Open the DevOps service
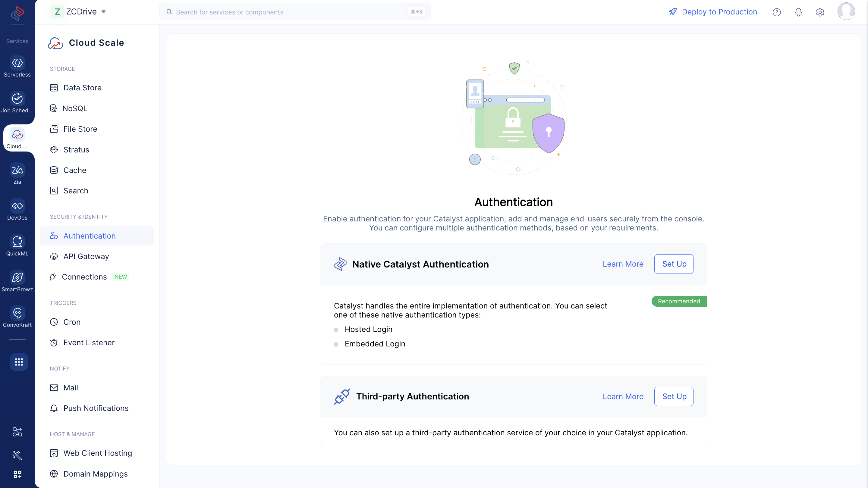Image resolution: width=868 pixels, height=488 pixels. click(x=17, y=210)
